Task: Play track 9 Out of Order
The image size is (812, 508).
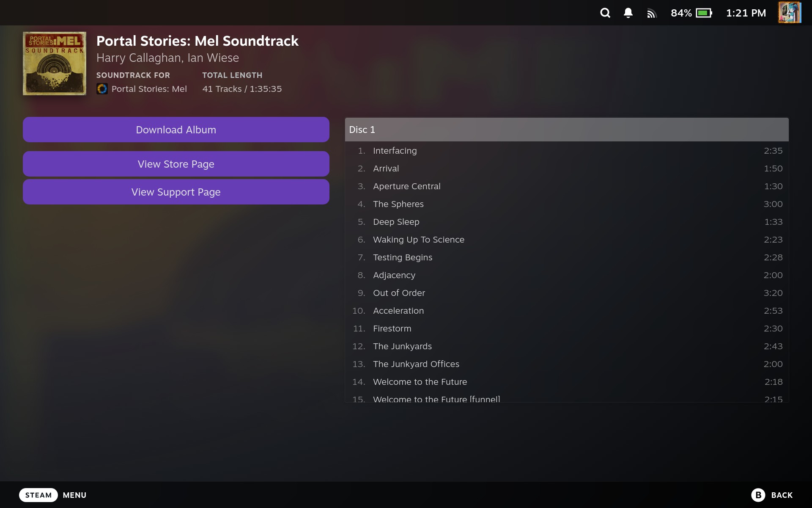Action: (x=567, y=293)
